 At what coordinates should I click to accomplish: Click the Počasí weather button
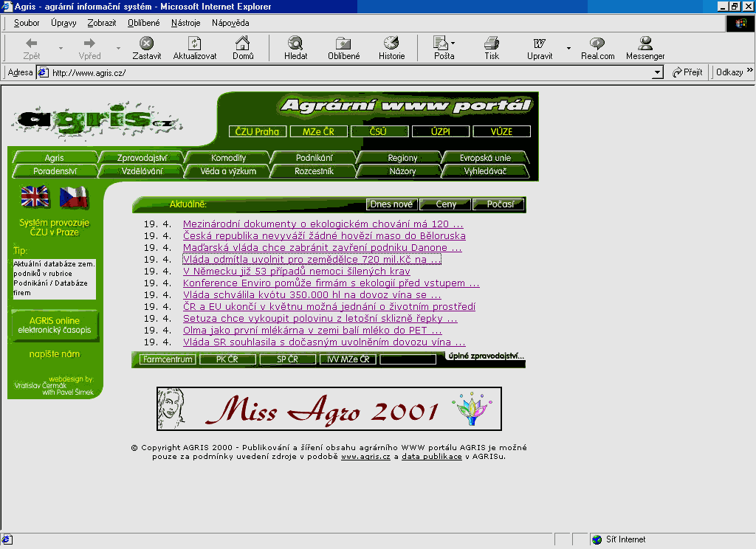click(500, 204)
